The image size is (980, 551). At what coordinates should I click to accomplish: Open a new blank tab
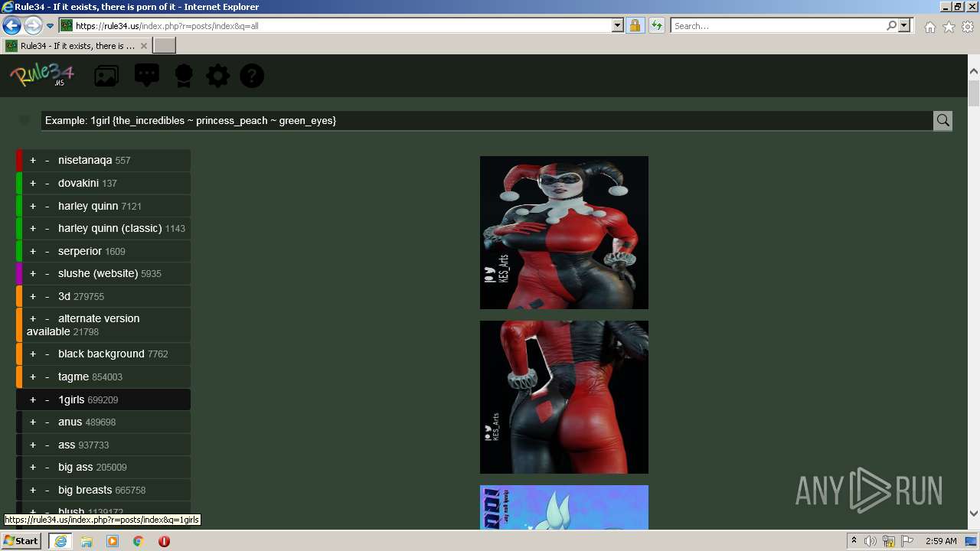[165, 46]
